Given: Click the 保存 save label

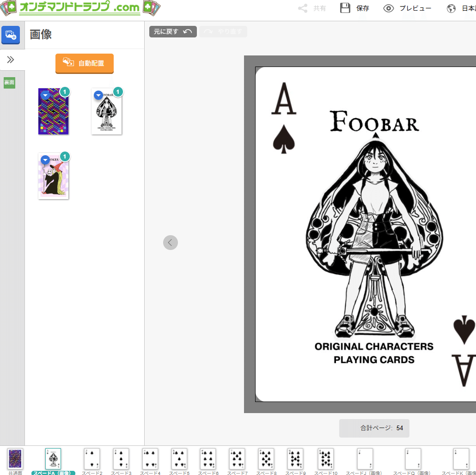Looking at the screenshot, I should [362, 8].
